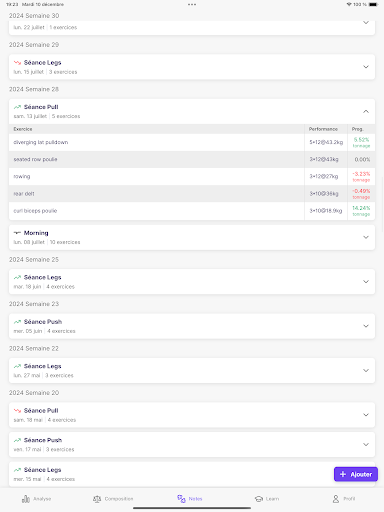Click the uptrend icon beside Séance Pull 13 juillet
The image size is (384, 512).
17,107
